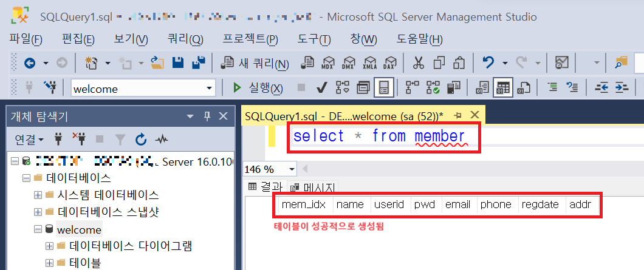Image resolution: width=644 pixels, height=270 pixels.
Task: Open the 쿼리(Q) menu
Action: 185,39
